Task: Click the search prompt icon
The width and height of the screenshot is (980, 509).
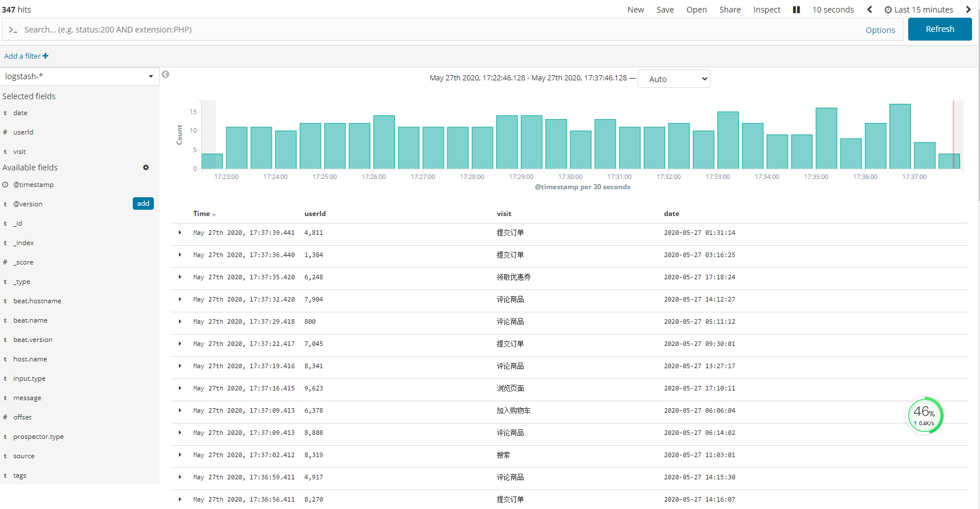Action: (x=13, y=30)
